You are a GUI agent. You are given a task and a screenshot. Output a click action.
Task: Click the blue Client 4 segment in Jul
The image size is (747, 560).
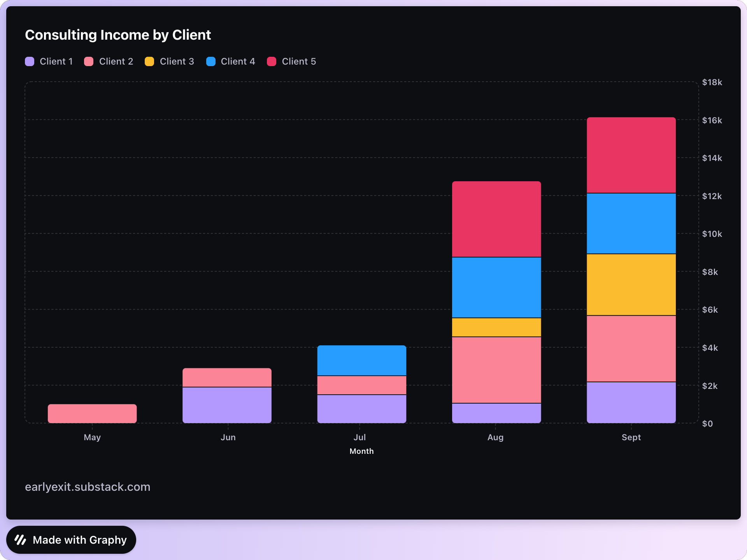(361, 360)
